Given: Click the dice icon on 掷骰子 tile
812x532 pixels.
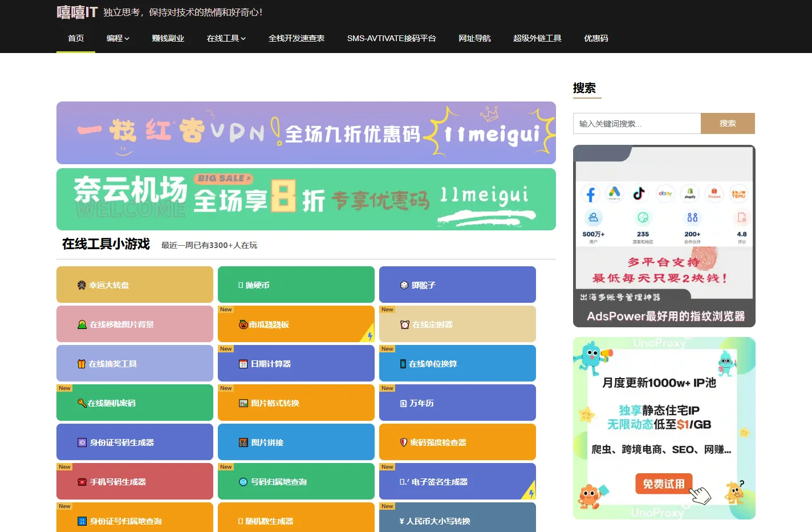Looking at the screenshot, I should tap(404, 285).
